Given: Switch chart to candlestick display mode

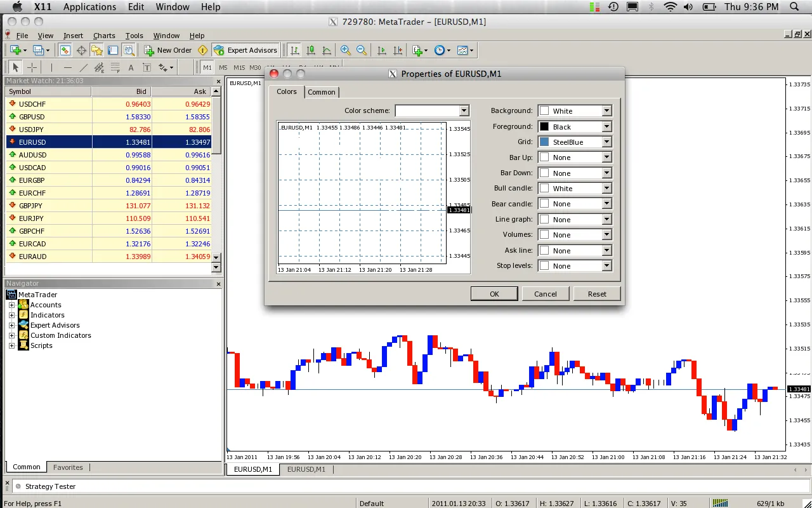Looking at the screenshot, I should [x=312, y=50].
